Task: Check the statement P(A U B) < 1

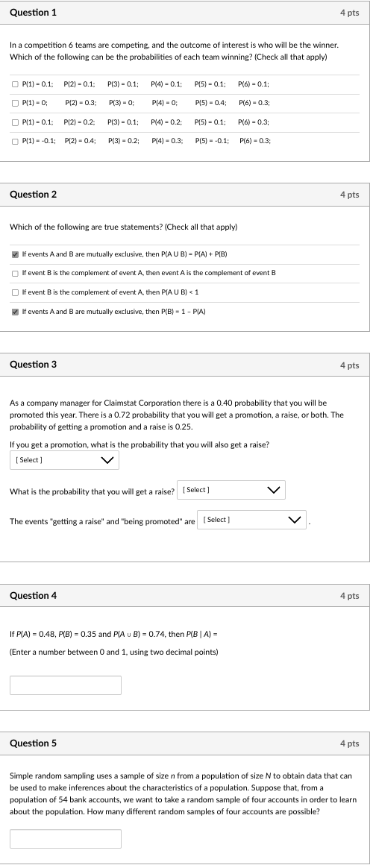Action: pyautogui.click(x=15, y=292)
